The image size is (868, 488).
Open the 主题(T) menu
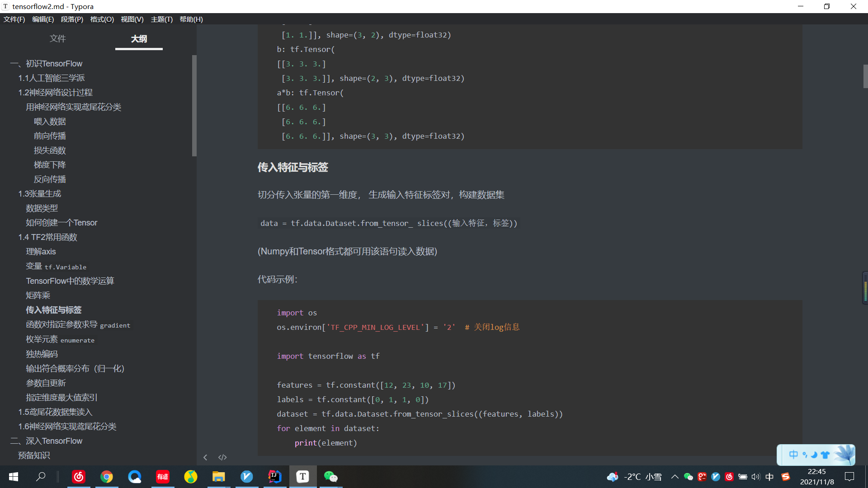coord(161,19)
